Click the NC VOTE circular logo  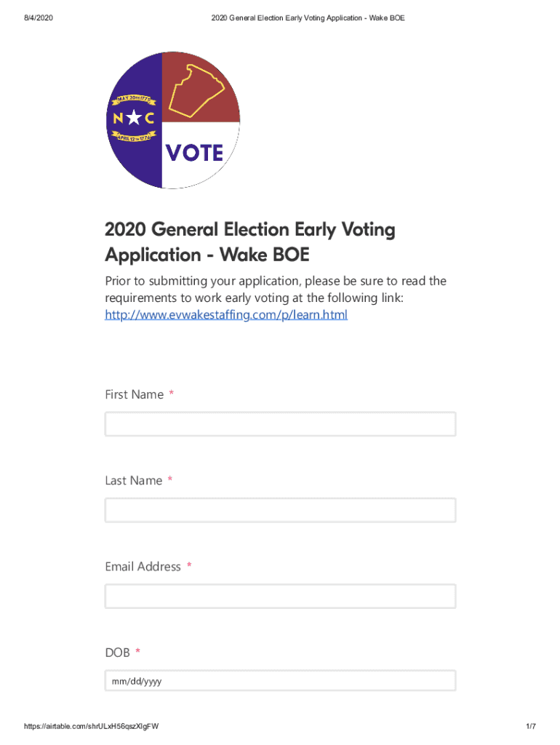[x=172, y=119]
